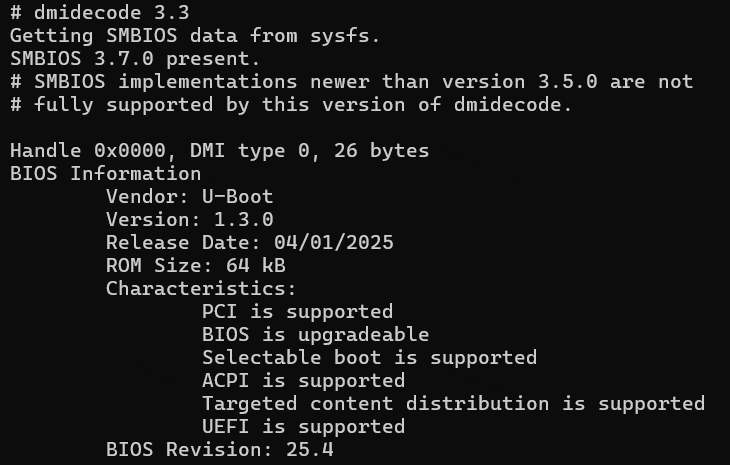Click the 'UEFI is supported' entry
This screenshot has height=465, width=730.
[x=303, y=427]
